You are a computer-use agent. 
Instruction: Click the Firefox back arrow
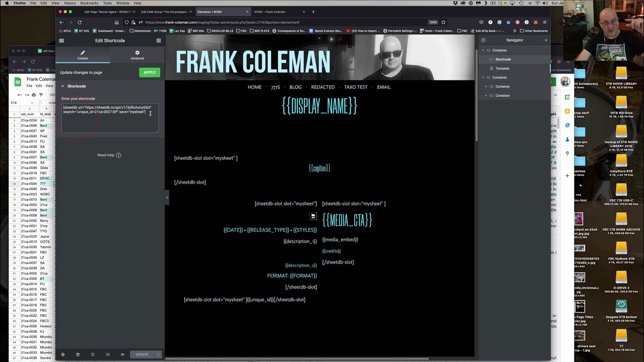(x=61, y=22)
